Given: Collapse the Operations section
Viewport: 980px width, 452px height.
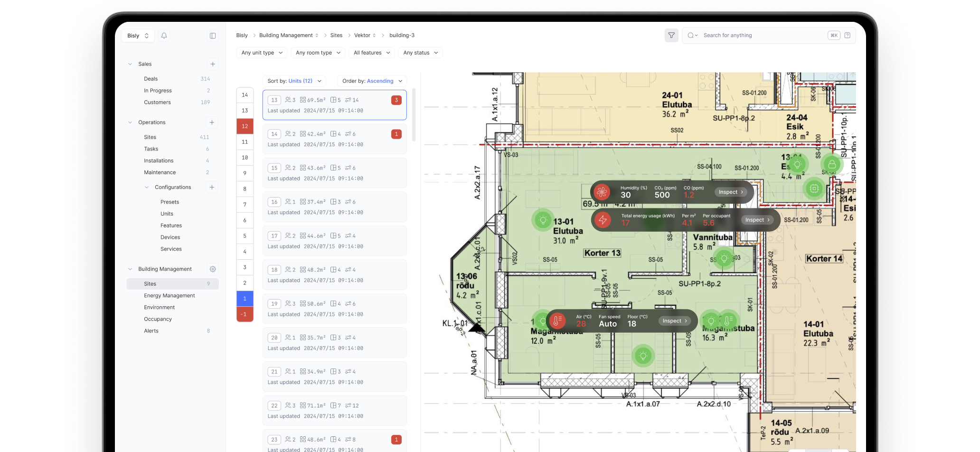Looking at the screenshot, I should coord(130,122).
